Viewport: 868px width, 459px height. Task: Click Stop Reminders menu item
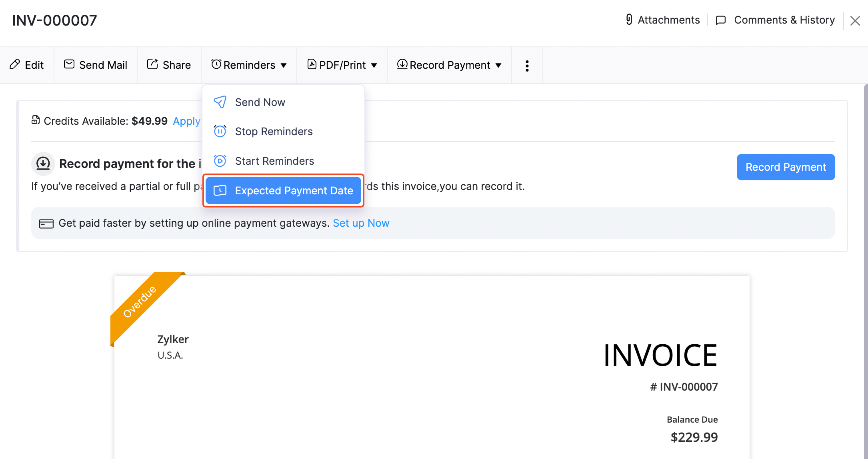tap(274, 132)
